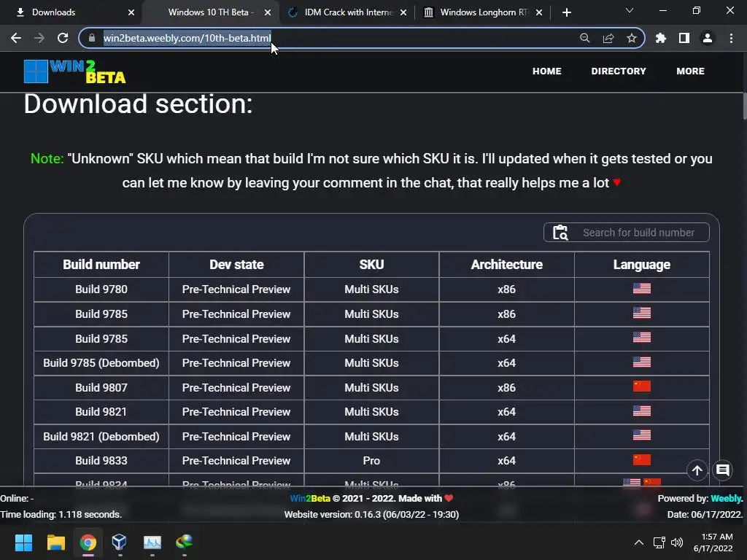Show hidden system tray icons
747x560 pixels.
click(639, 542)
